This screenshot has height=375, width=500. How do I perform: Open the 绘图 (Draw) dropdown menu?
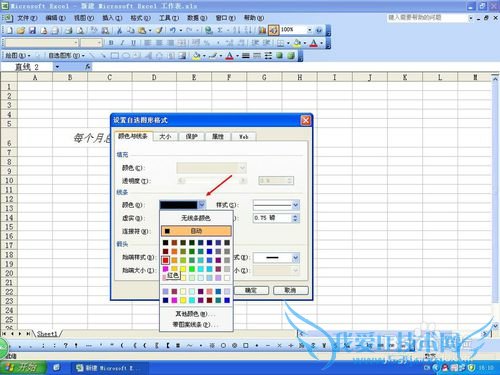click(x=18, y=56)
